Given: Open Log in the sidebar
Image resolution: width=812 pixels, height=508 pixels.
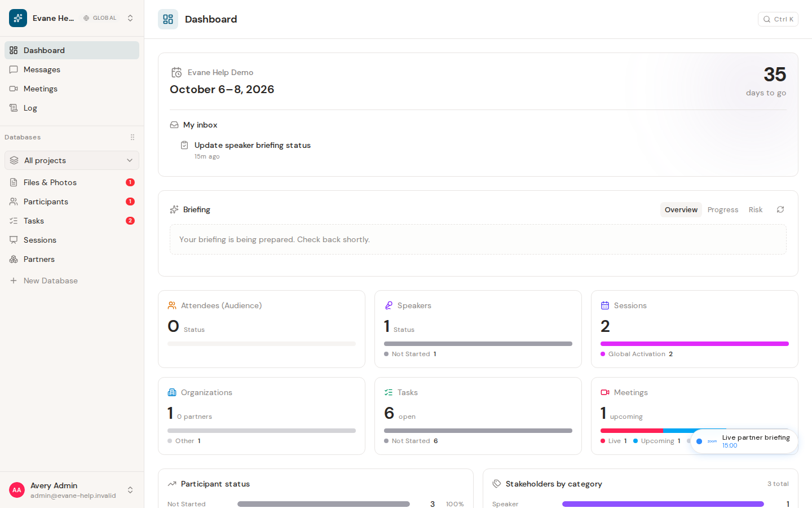Looking at the screenshot, I should (72, 108).
